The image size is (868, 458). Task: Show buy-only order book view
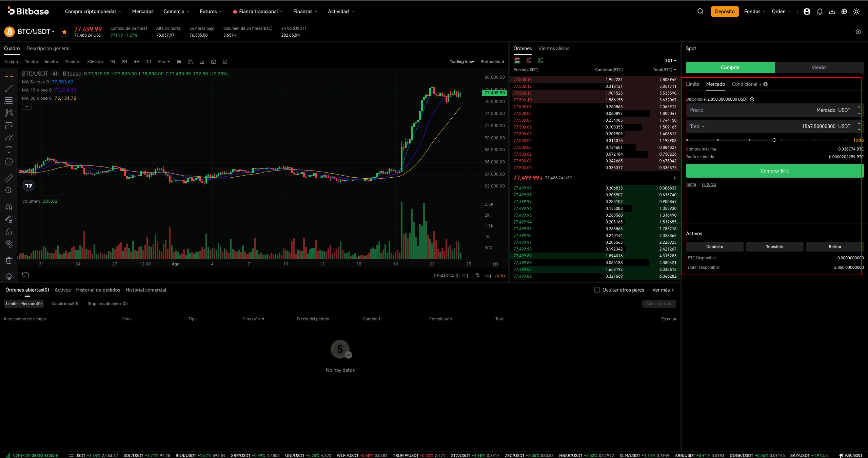(541, 61)
